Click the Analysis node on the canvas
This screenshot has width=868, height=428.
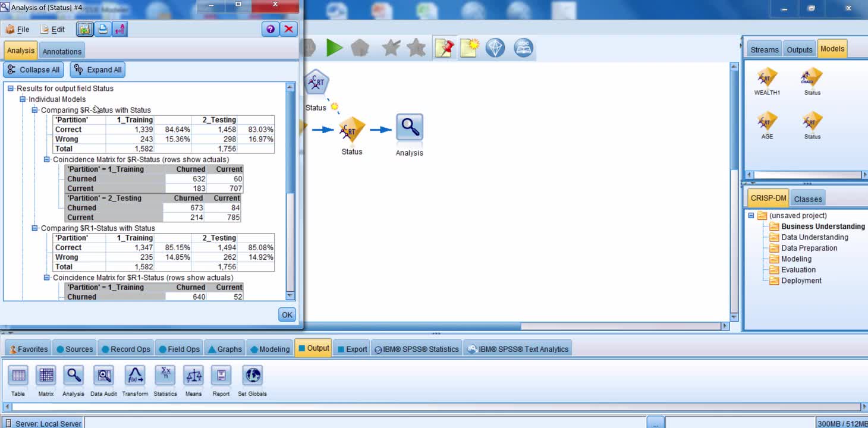pyautogui.click(x=410, y=128)
